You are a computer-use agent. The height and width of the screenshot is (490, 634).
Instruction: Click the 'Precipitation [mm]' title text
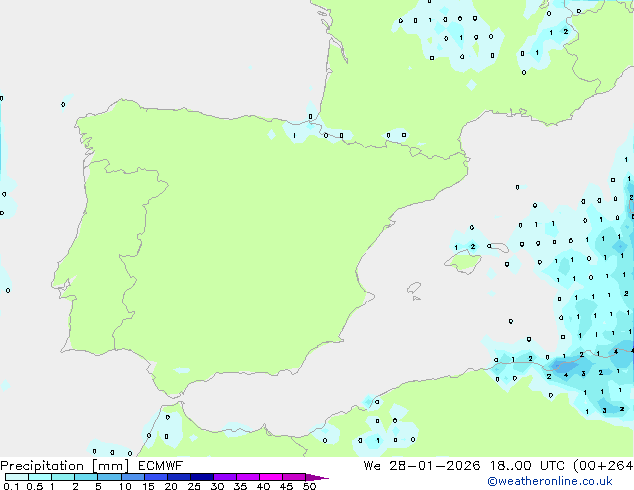tap(65, 466)
